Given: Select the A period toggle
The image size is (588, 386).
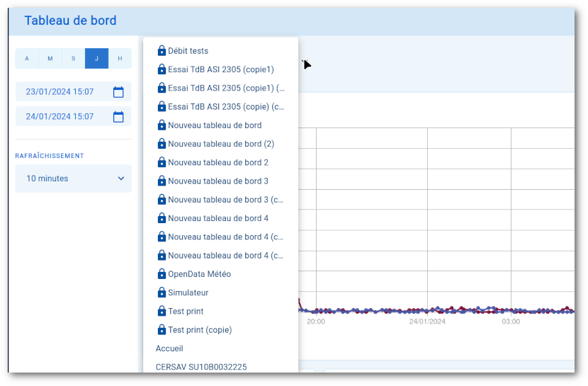Looking at the screenshot, I should point(27,59).
